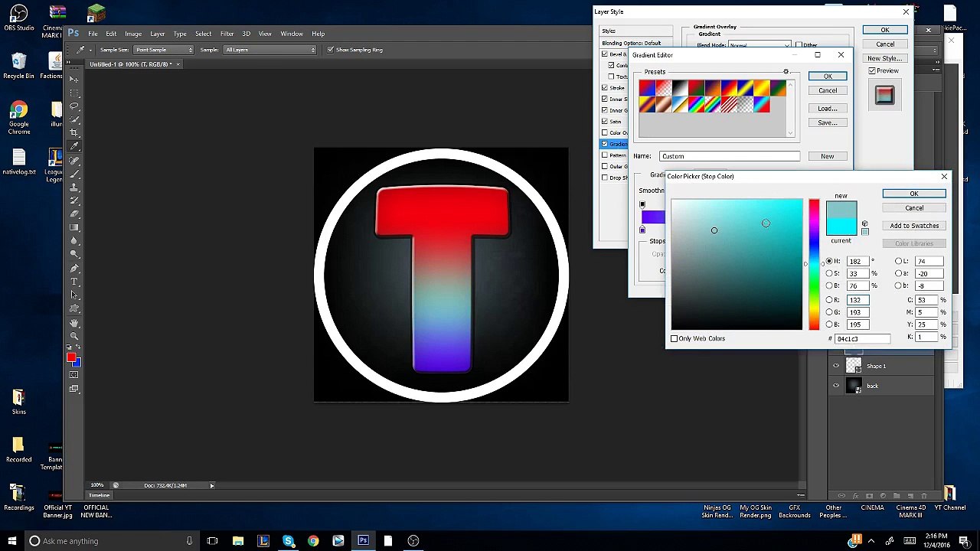Click Load button in Gradient Editor
Viewport: 980px width, 551px height.
click(828, 109)
